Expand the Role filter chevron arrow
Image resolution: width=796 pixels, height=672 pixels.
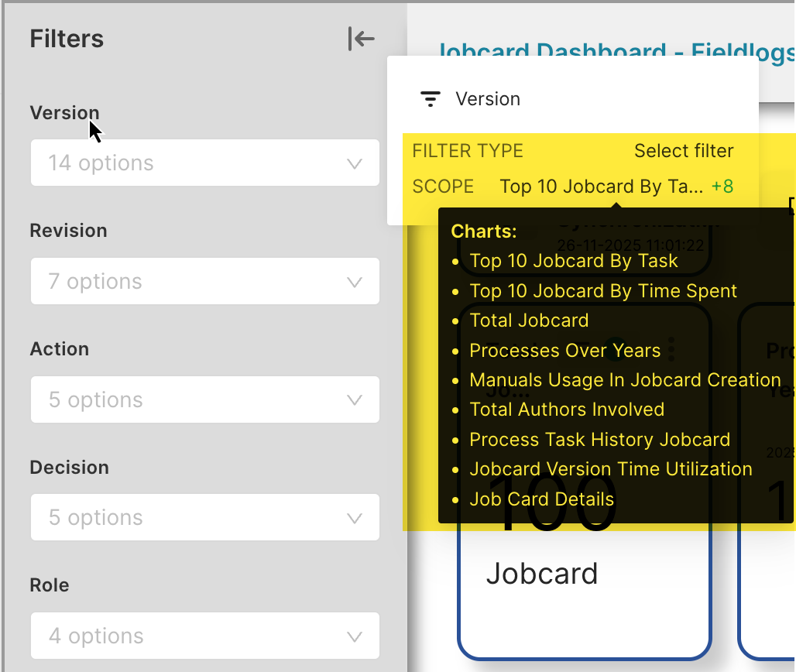(x=355, y=636)
